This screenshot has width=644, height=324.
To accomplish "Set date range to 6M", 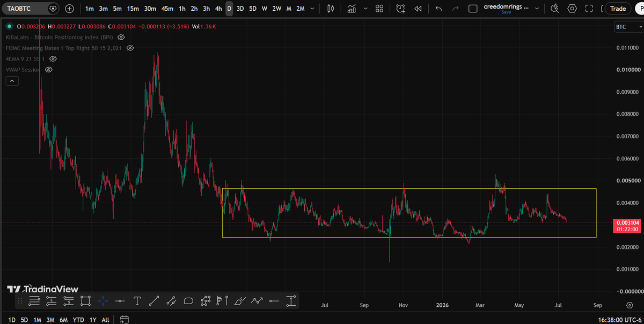I will tap(63, 320).
